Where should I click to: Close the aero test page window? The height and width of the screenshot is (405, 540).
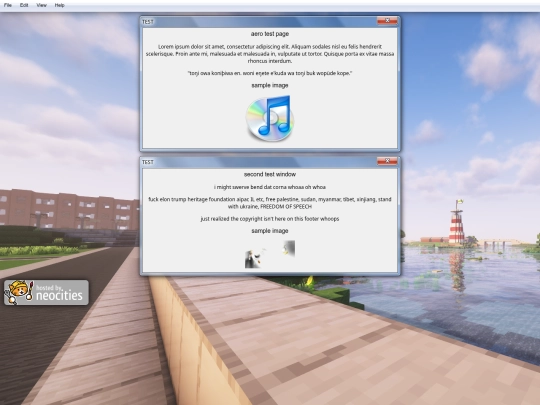click(387, 21)
